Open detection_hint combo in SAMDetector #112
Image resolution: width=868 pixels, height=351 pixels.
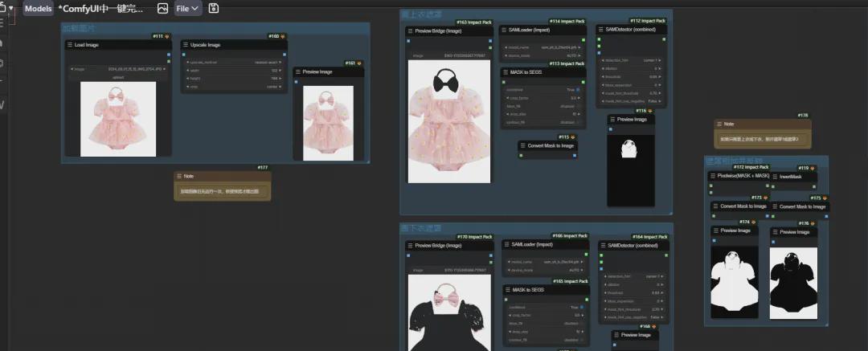(x=633, y=59)
